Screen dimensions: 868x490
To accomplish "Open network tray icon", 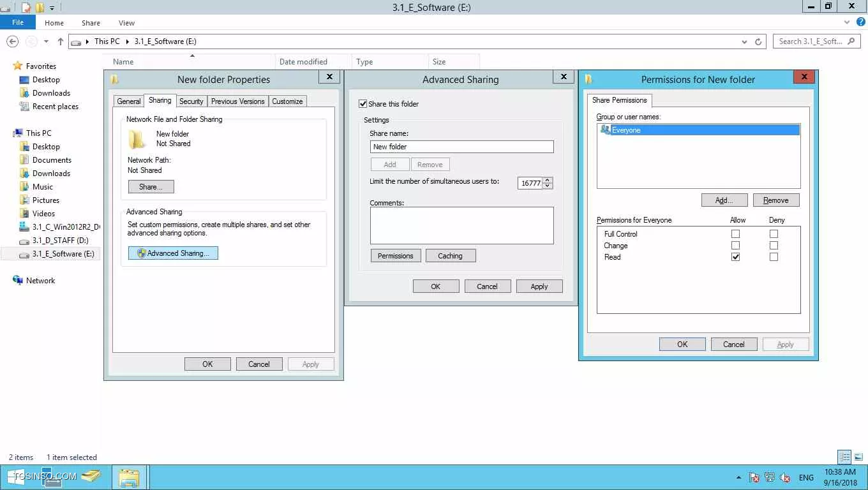I will 770,477.
